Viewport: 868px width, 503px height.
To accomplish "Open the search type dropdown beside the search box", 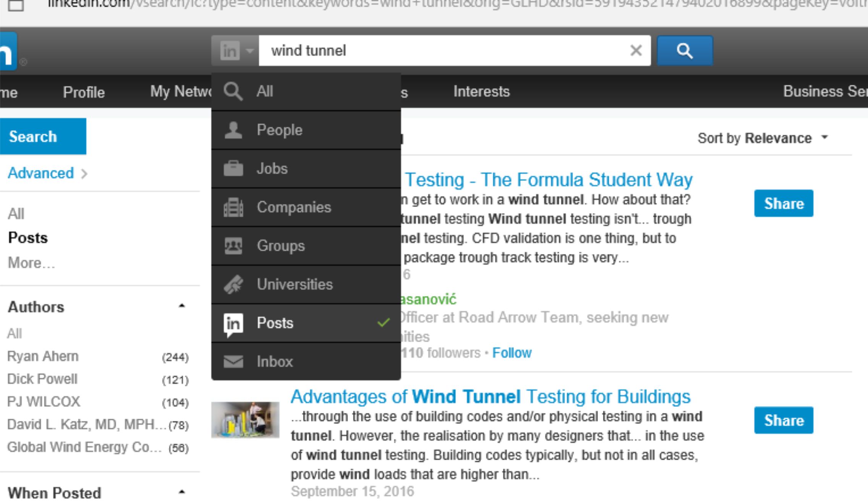I will point(235,50).
